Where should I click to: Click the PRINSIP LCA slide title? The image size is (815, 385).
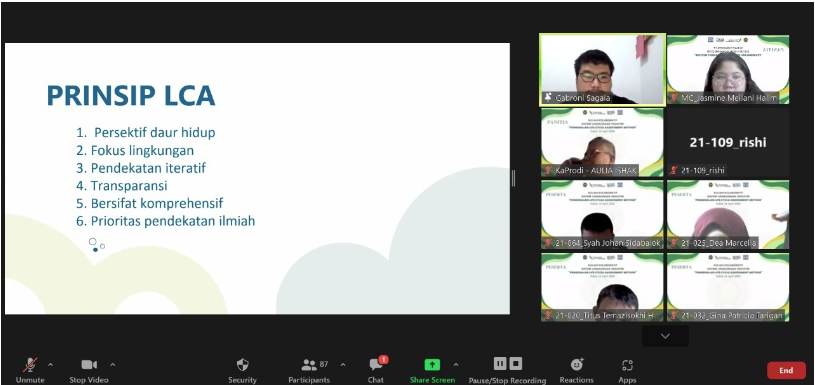pyautogui.click(x=131, y=96)
